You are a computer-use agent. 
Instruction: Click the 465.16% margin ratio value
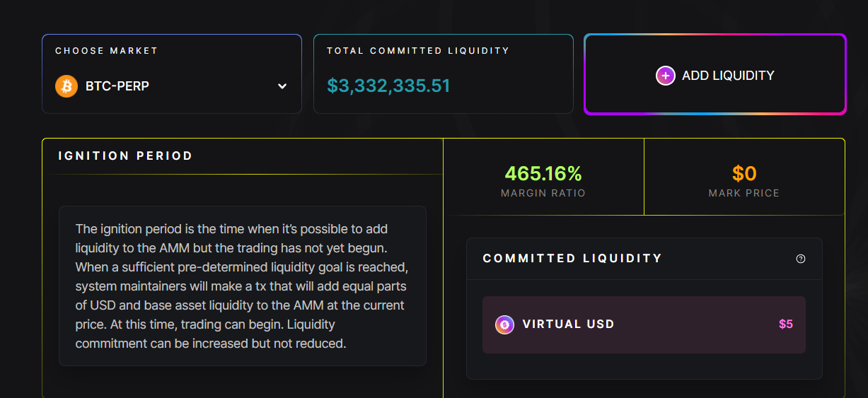click(543, 173)
